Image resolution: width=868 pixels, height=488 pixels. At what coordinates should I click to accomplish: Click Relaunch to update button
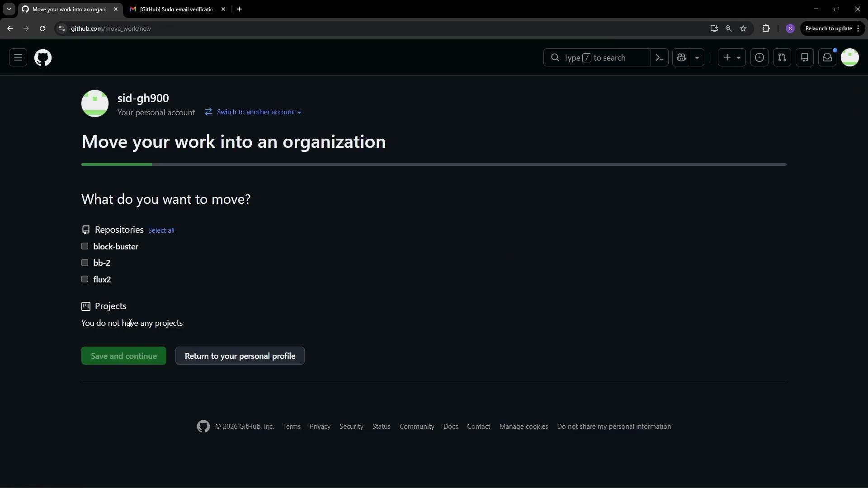pos(829,28)
